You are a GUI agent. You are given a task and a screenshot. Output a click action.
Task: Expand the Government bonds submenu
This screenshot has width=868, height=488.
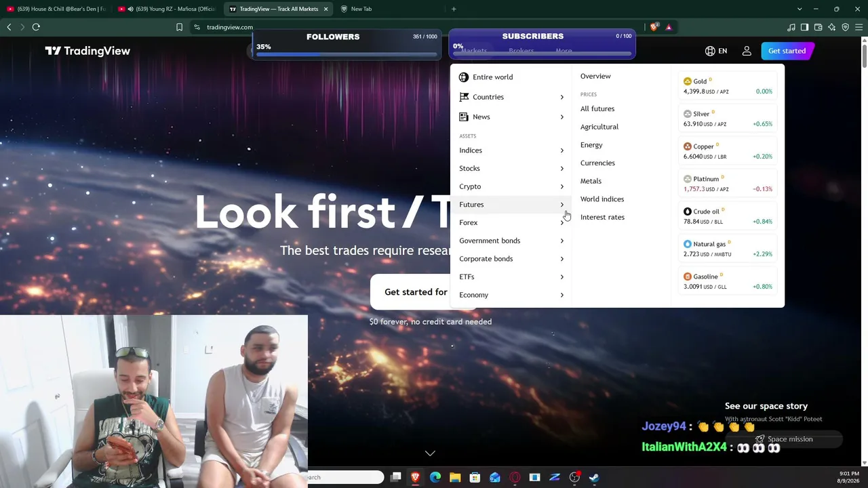[x=511, y=241]
